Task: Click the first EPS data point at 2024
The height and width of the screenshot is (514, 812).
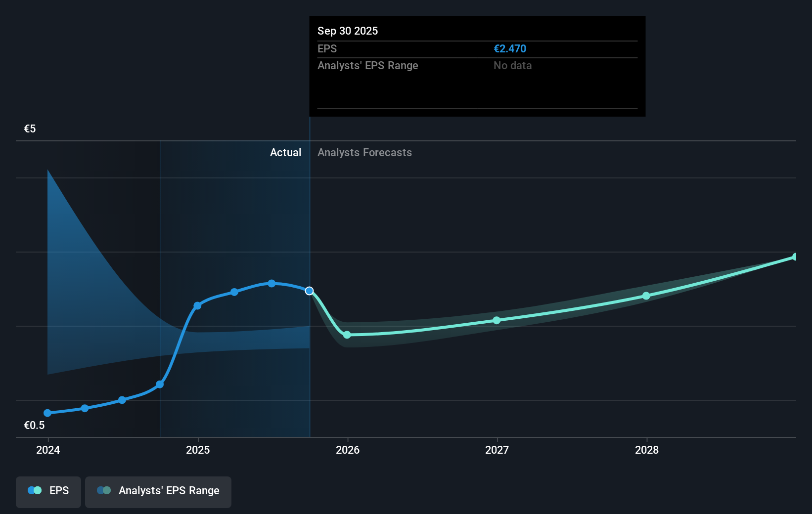Action: pos(47,413)
